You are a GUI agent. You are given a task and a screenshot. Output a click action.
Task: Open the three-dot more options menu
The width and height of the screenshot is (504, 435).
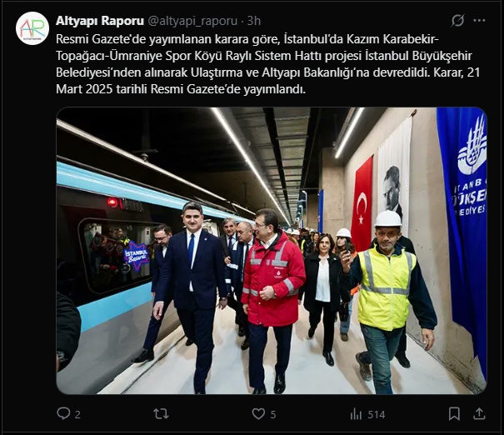tap(479, 21)
